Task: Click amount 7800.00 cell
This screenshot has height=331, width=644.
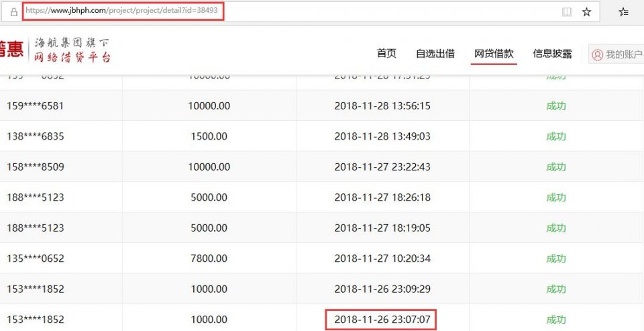Action: click(209, 258)
